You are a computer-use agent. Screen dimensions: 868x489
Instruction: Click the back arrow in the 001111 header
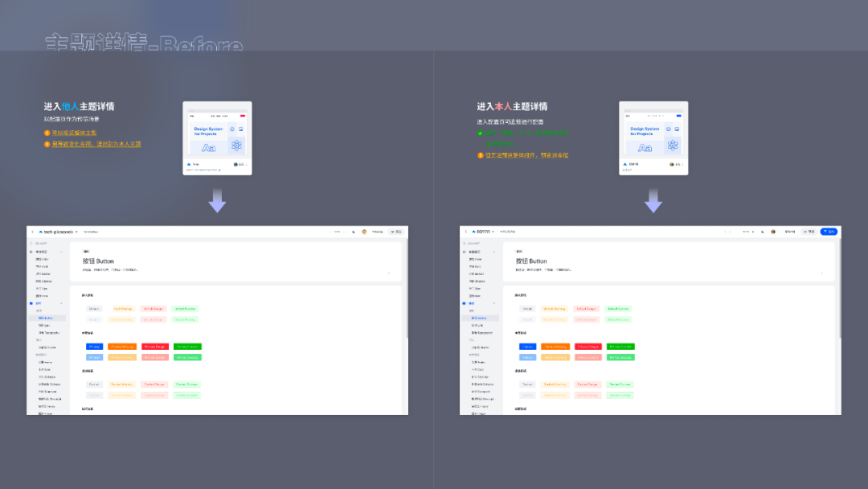pyautogui.click(x=466, y=232)
